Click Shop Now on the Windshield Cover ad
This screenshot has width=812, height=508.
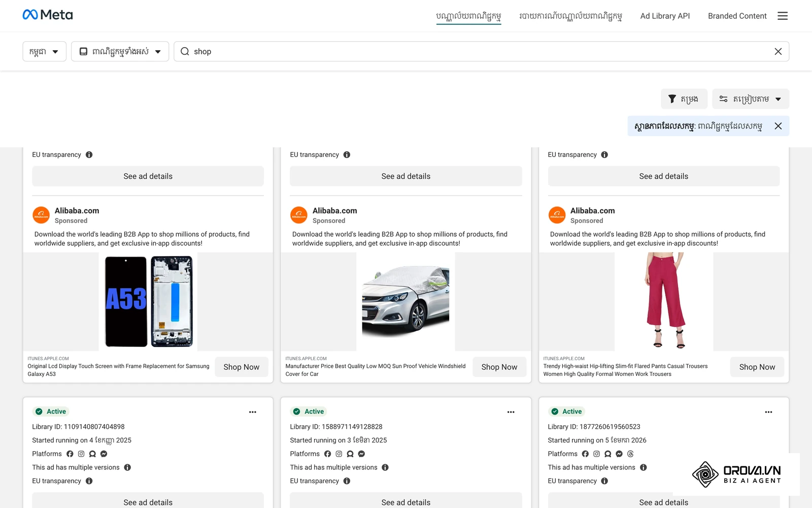point(499,367)
